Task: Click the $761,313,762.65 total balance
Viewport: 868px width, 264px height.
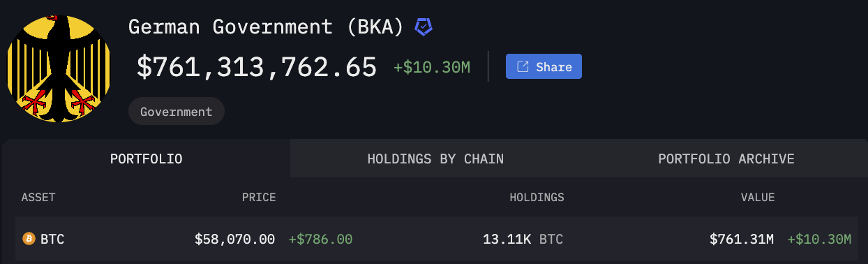Action: [x=257, y=67]
